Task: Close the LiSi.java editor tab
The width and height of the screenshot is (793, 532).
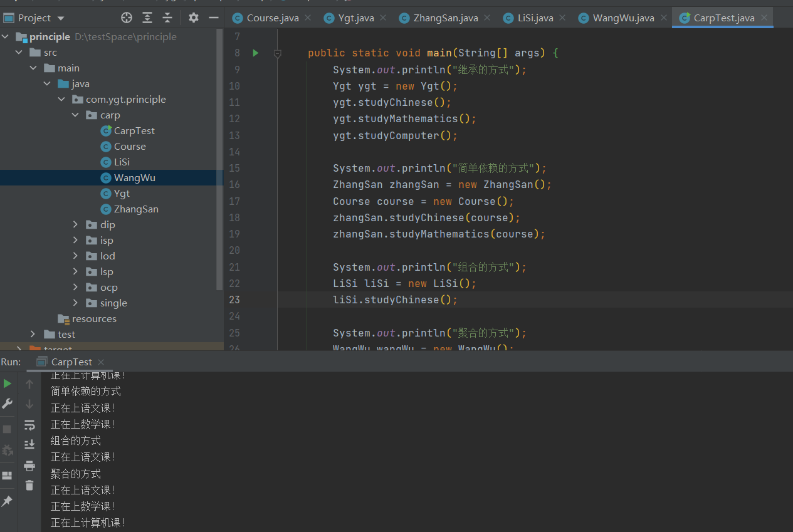Action: 562,18
